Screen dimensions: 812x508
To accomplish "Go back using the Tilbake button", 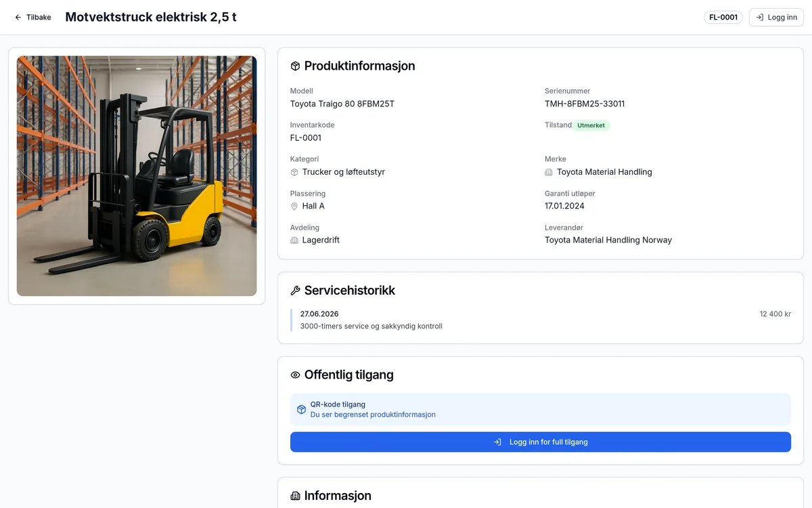I will (x=32, y=17).
